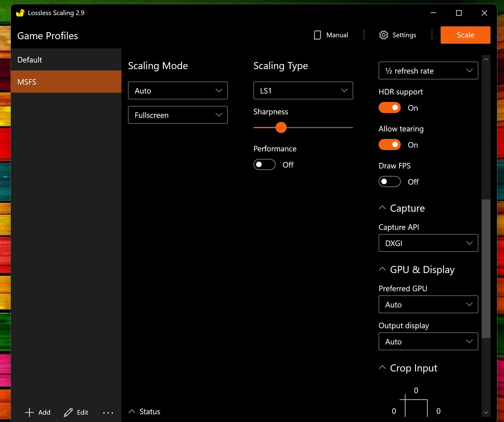504x422 pixels.
Task: Click the right crop value 0
Action: [438, 411]
